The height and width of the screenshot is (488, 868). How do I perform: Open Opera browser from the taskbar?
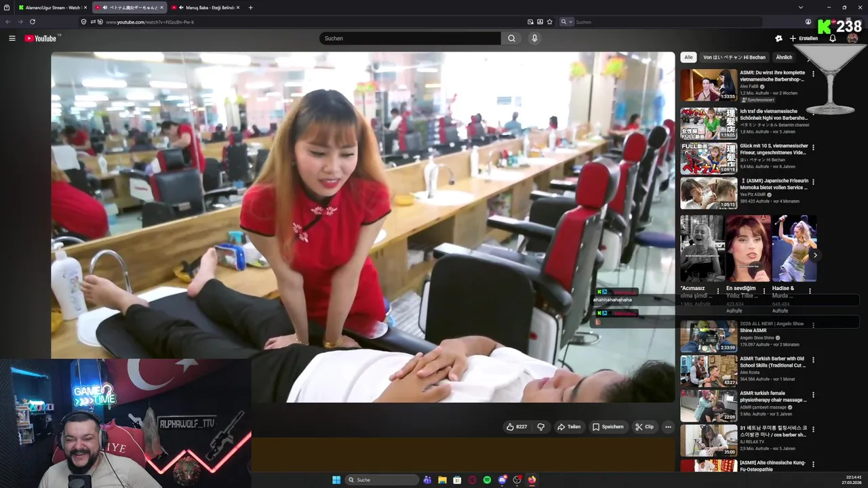tap(472, 480)
